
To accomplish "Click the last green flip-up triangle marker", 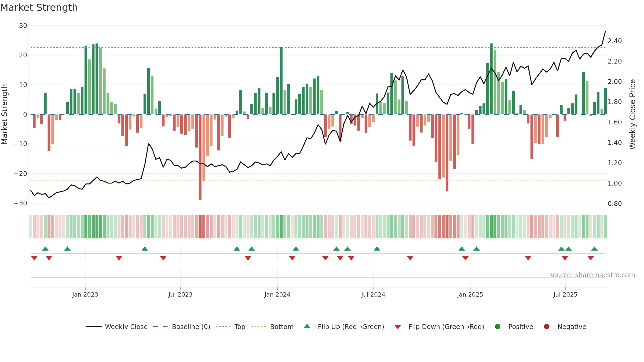I will 594,249.
